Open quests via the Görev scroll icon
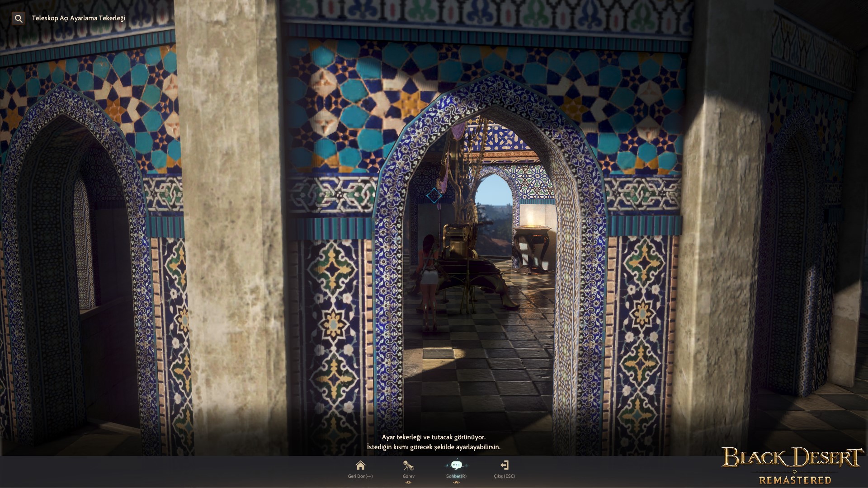 tap(408, 465)
